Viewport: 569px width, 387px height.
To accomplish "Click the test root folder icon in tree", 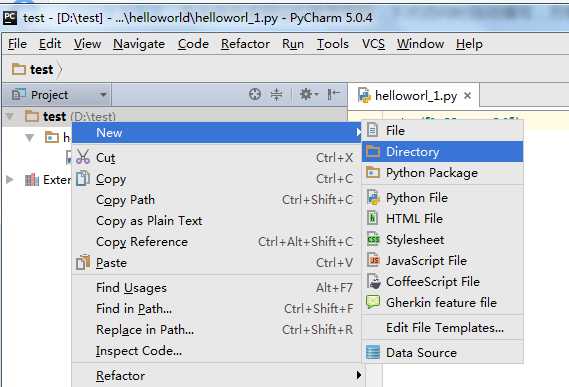I will click(x=32, y=116).
